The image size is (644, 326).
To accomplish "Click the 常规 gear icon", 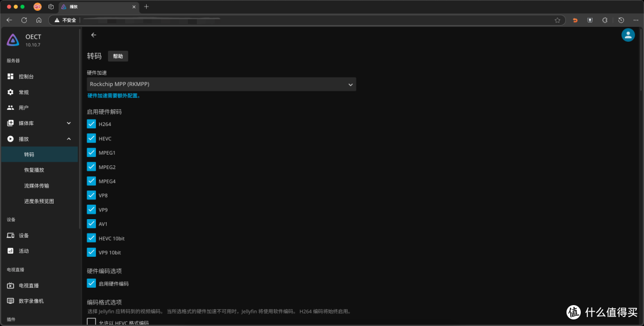I will click(x=10, y=92).
